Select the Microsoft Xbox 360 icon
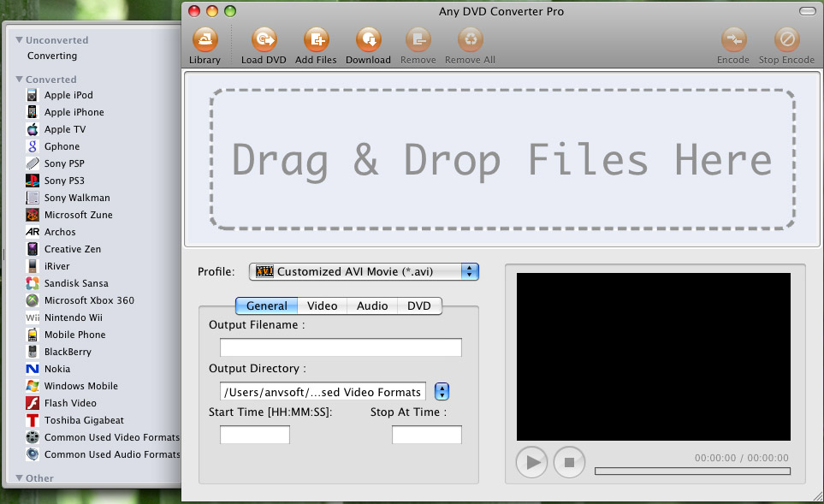 pos(33,300)
